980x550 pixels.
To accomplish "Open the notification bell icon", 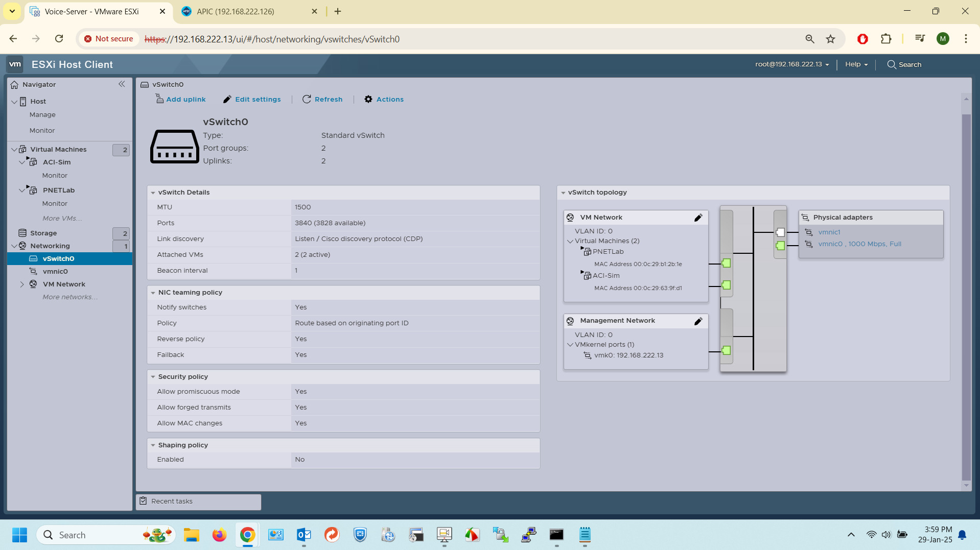I will (962, 535).
